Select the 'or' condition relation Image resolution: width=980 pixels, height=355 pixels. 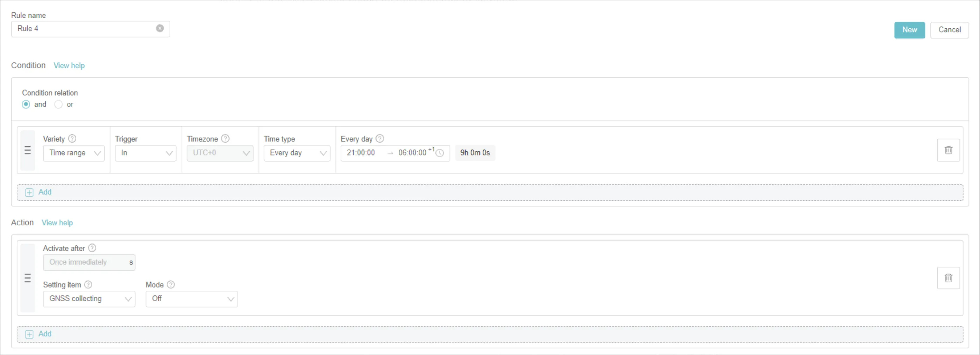point(58,104)
